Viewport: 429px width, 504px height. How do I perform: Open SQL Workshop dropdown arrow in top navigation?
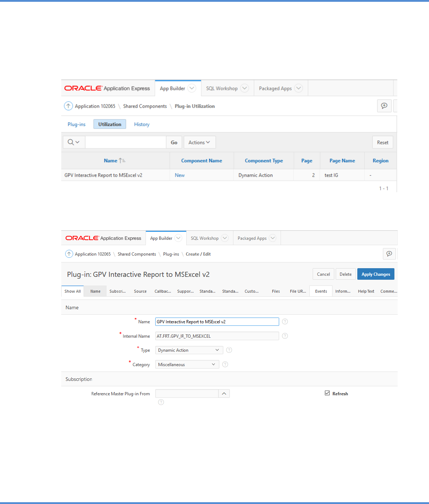(x=245, y=88)
